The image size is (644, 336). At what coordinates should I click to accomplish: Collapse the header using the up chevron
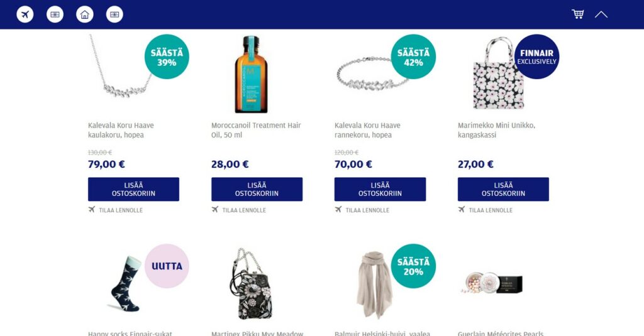click(x=601, y=15)
